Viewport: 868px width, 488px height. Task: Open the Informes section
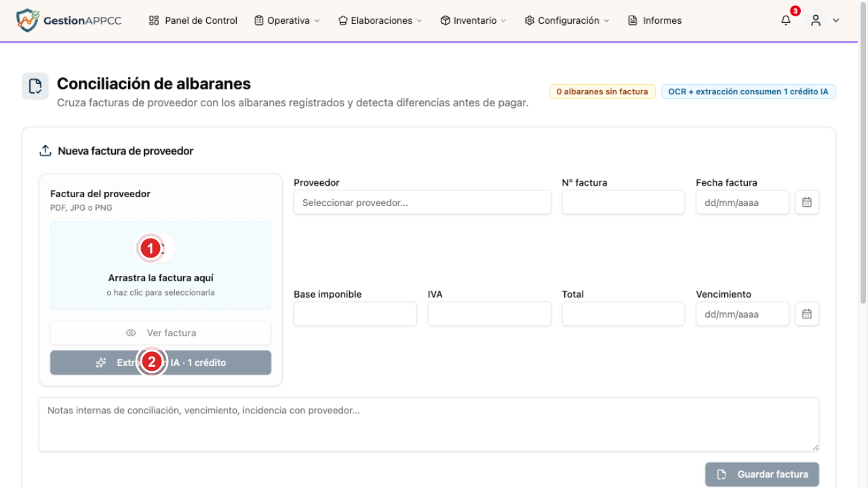click(x=655, y=20)
